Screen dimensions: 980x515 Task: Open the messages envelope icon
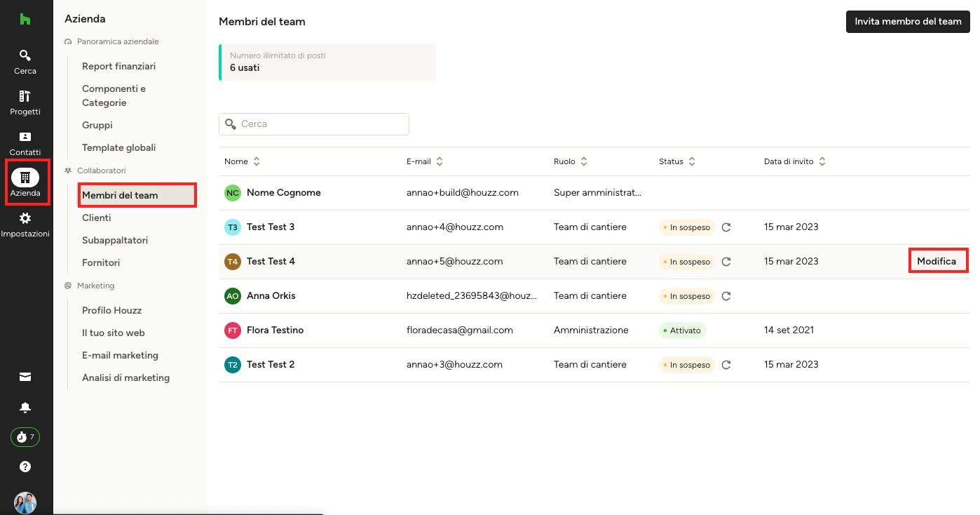(25, 377)
